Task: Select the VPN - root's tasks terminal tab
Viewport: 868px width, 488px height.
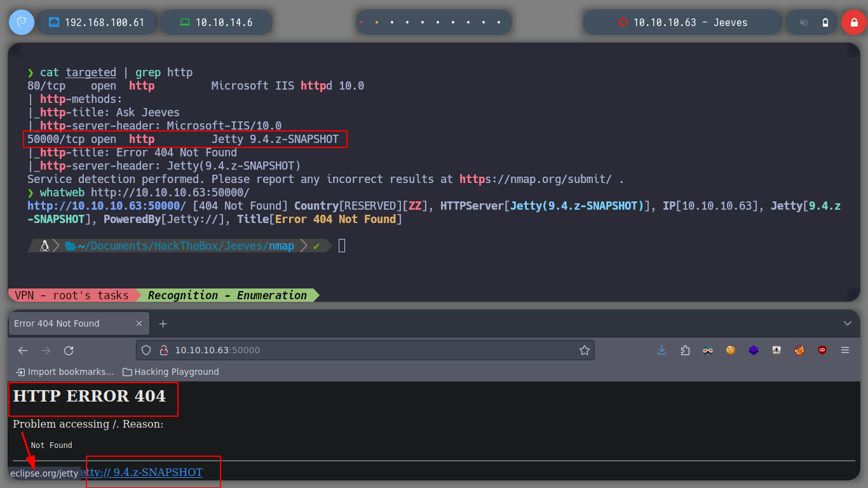Action: (72, 295)
